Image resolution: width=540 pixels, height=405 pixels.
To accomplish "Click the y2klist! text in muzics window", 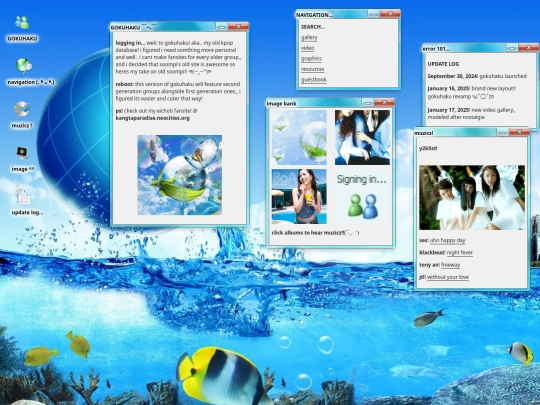I will click(428, 148).
